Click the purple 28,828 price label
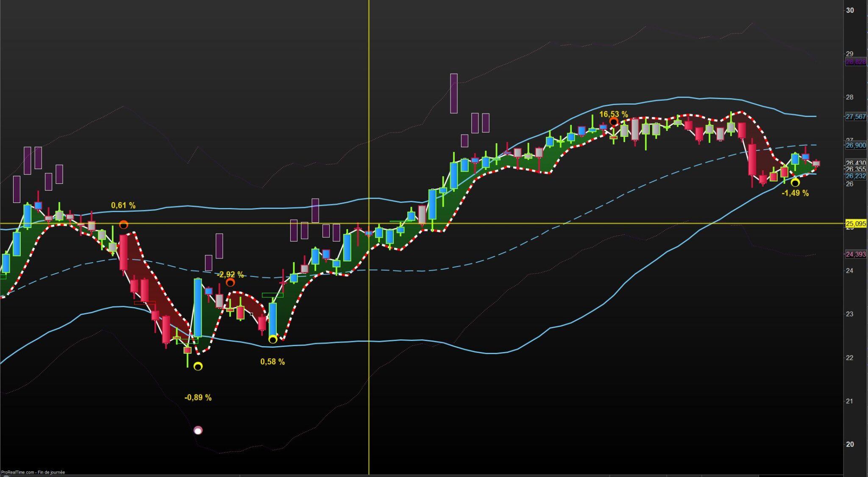This screenshot has width=868, height=477. pyautogui.click(x=856, y=62)
